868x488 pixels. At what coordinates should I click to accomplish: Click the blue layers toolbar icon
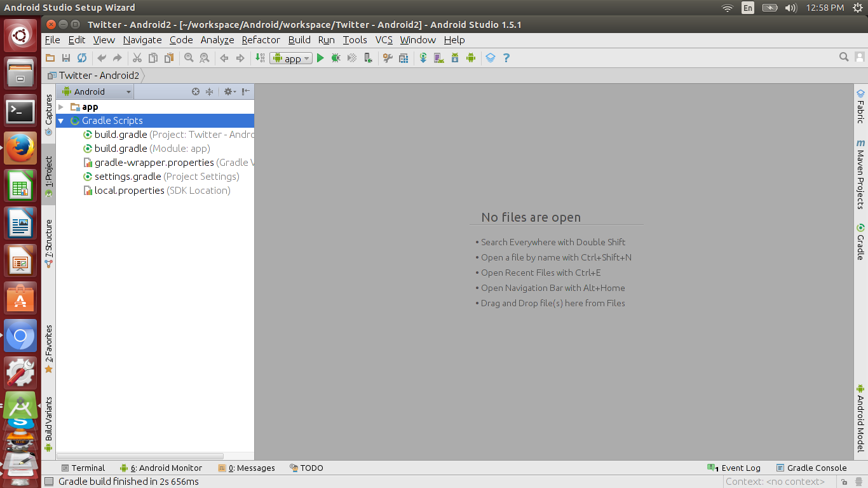pos(491,58)
